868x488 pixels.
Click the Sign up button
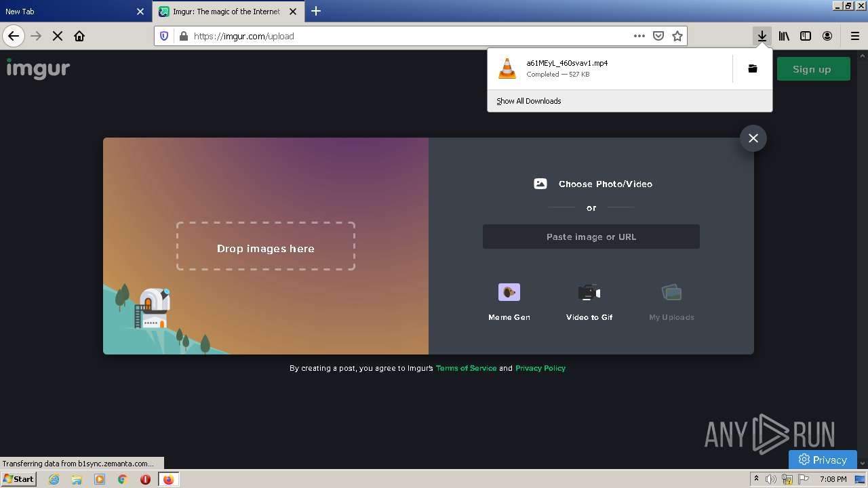(x=812, y=69)
